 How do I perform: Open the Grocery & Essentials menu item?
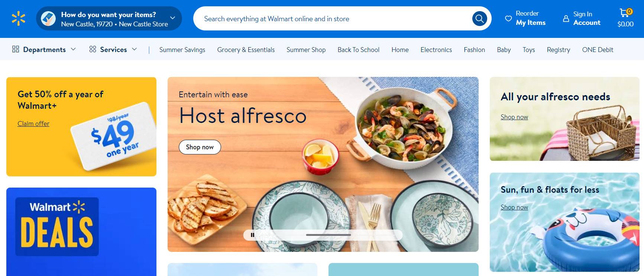click(x=246, y=50)
